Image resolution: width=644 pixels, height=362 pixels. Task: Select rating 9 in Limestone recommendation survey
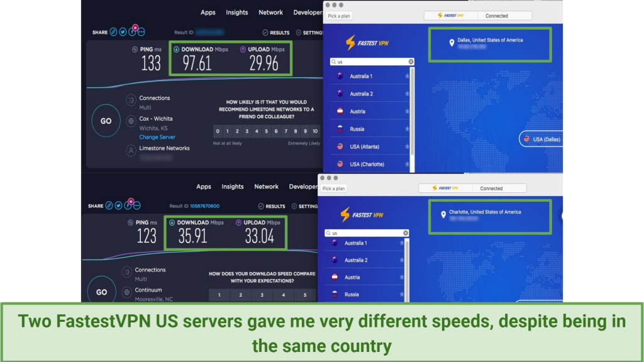305,131
